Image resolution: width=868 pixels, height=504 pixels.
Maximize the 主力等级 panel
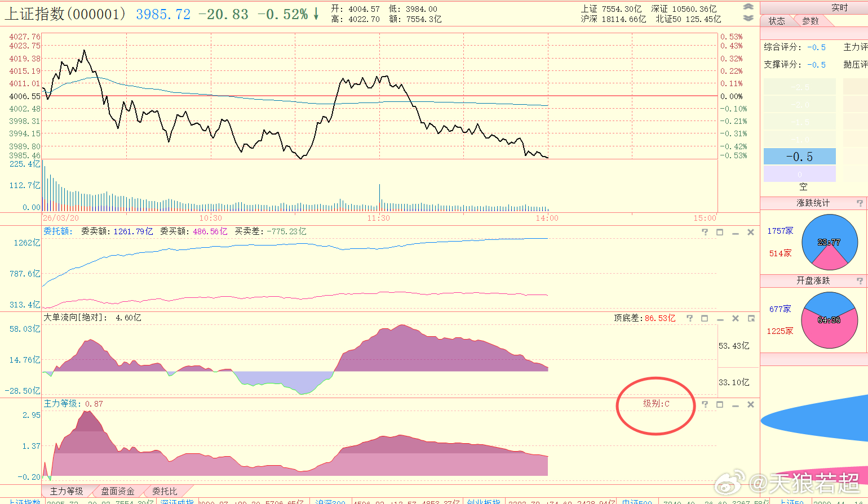coord(720,404)
